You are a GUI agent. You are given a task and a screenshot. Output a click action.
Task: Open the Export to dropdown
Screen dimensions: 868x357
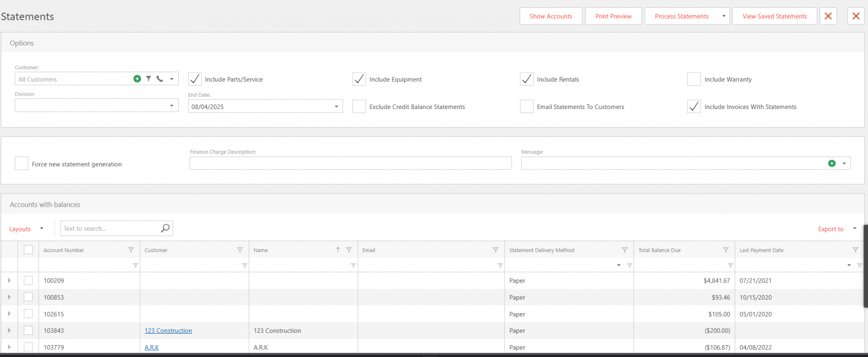click(838, 229)
